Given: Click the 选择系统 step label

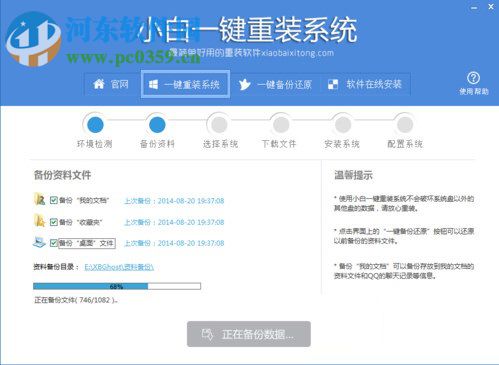Looking at the screenshot, I should [220, 144].
